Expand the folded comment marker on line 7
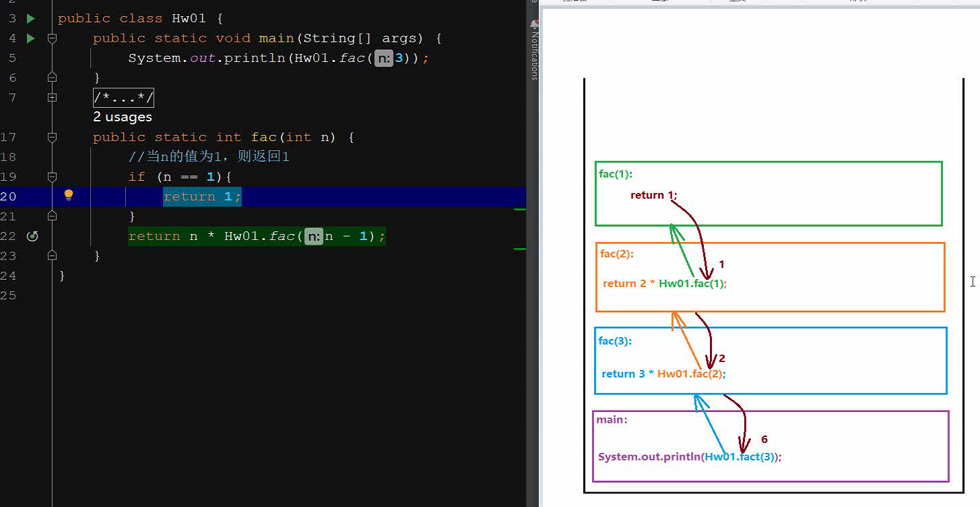 click(x=53, y=98)
